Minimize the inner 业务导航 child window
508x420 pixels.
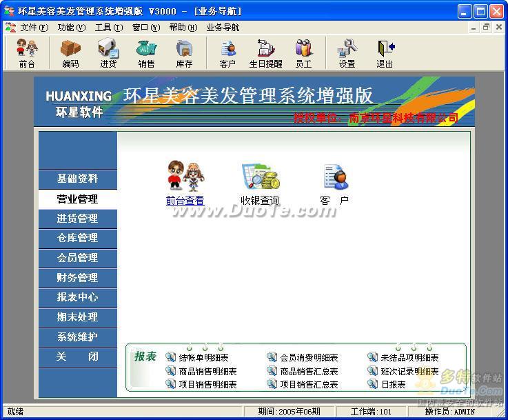point(474,27)
